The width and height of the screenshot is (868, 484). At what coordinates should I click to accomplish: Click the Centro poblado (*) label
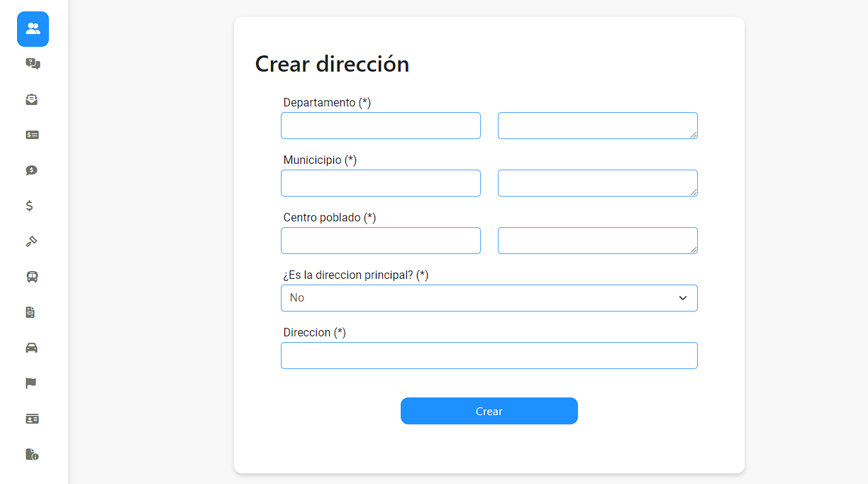[x=330, y=217]
